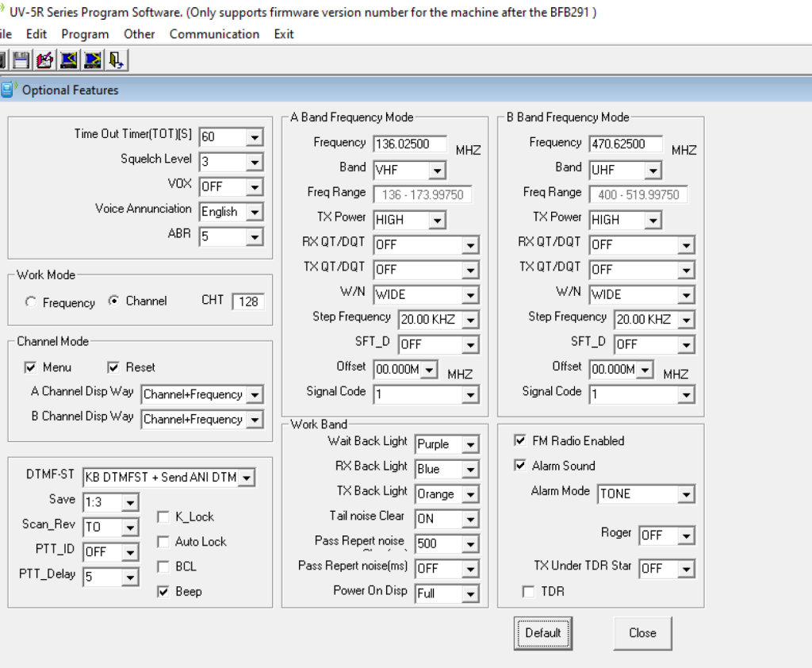The width and height of the screenshot is (812, 668).
Task: Enable the K_Lock checkbox
Action: click(x=163, y=516)
